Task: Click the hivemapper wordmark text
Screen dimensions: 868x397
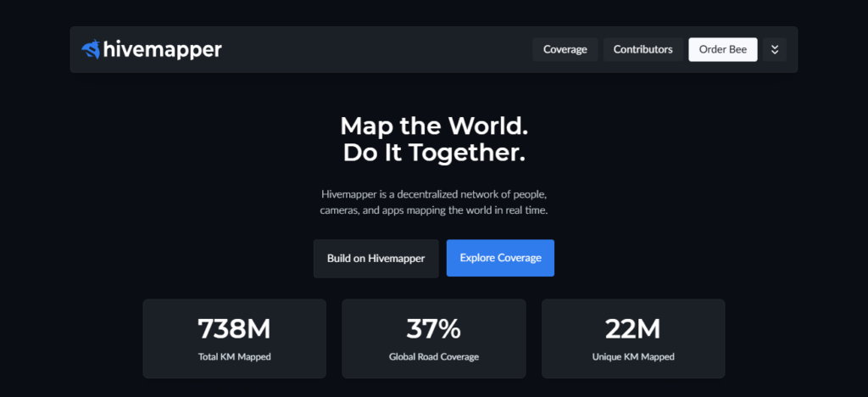Action: click(162, 50)
